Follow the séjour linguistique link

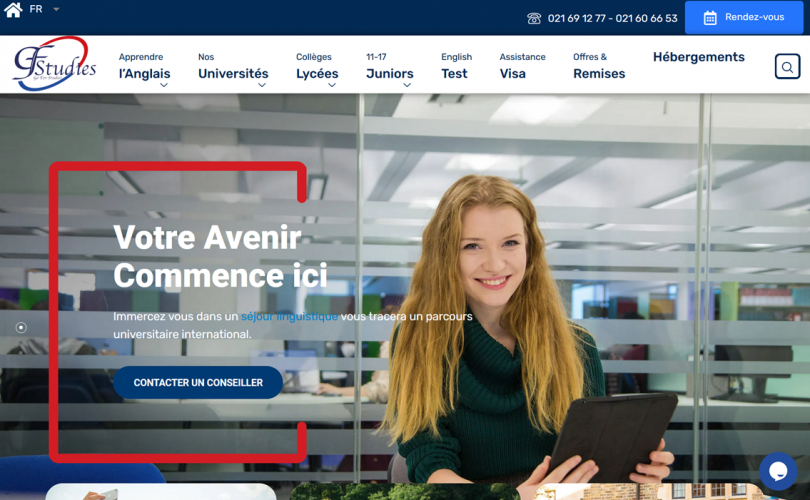289,316
